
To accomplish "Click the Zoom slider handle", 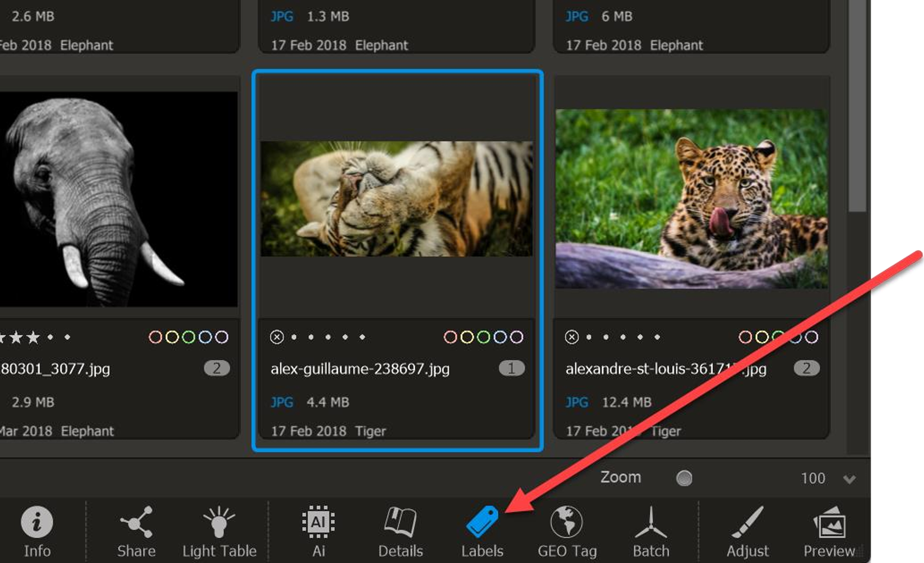I will coord(684,478).
